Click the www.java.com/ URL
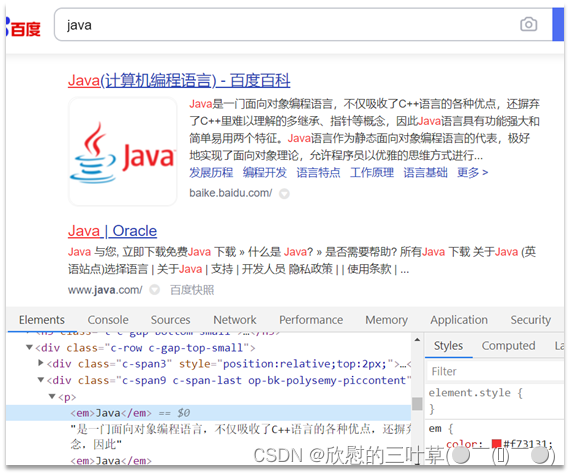The image size is (570, 475). pyautogui.click(x=105, y=290)
